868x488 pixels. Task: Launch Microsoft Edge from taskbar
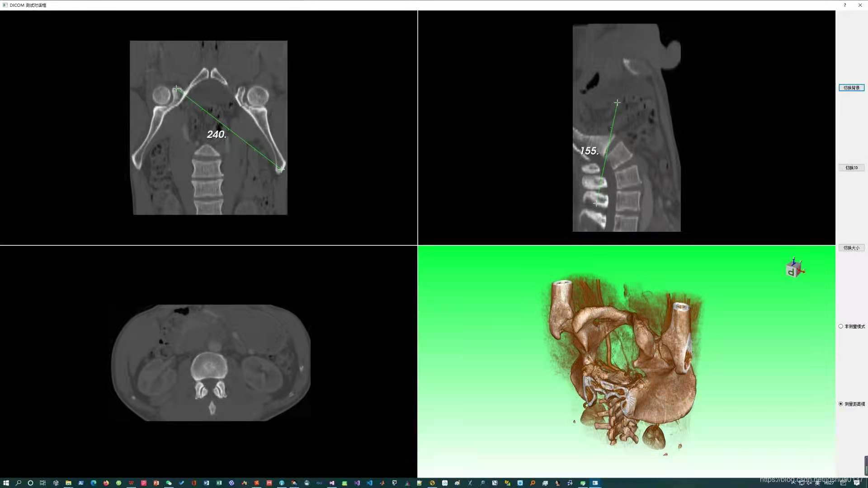coord(94,483)
